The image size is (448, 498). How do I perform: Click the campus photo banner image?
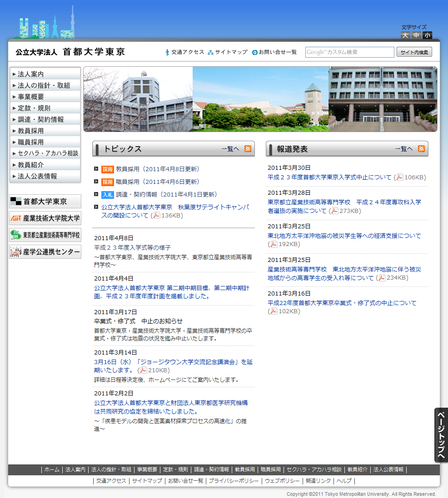tap(260, 99)
